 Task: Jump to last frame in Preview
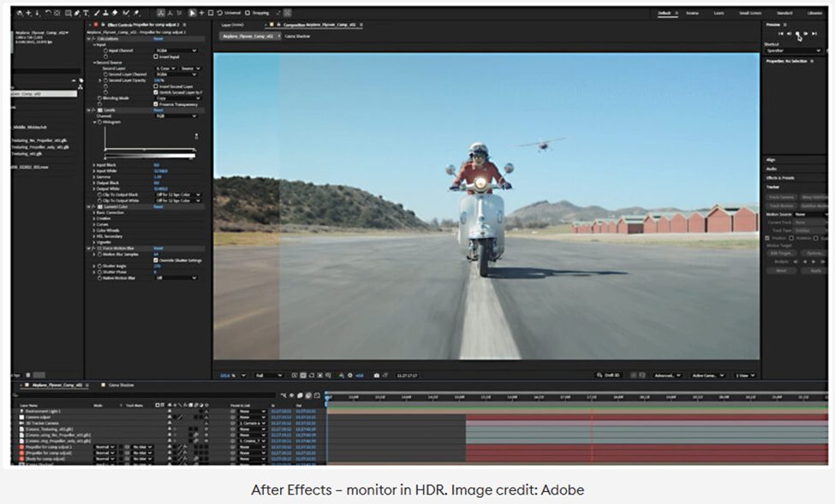pyautogui.click(x=814, y=33)
